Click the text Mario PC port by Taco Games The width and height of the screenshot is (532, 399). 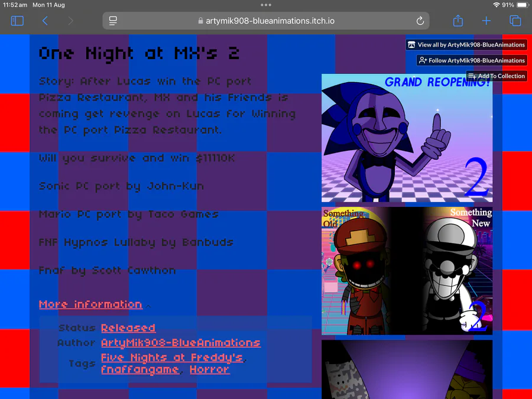coord(129,215)
